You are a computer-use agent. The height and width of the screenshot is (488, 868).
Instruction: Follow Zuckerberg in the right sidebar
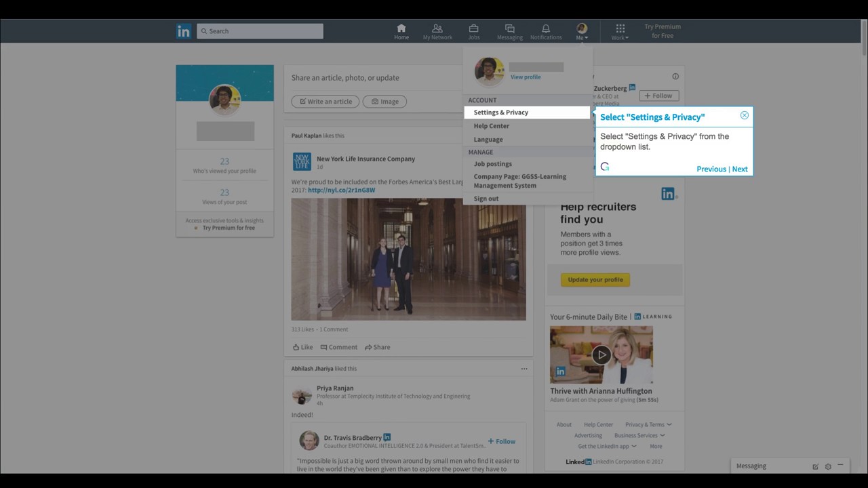[658, 96]
